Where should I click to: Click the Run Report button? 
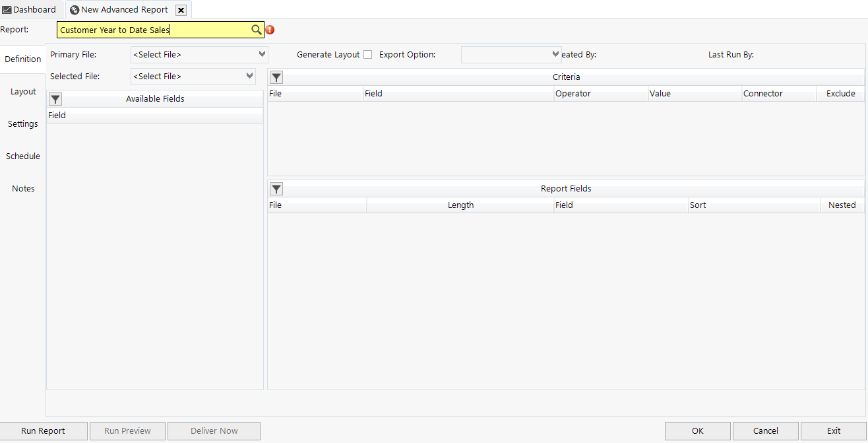[44, 430]
